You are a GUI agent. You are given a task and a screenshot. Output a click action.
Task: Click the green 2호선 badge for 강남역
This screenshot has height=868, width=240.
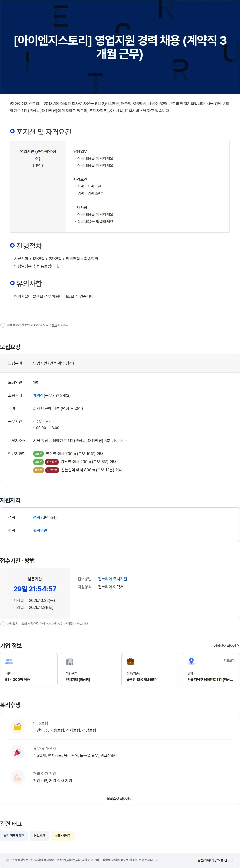pos(38,462)
